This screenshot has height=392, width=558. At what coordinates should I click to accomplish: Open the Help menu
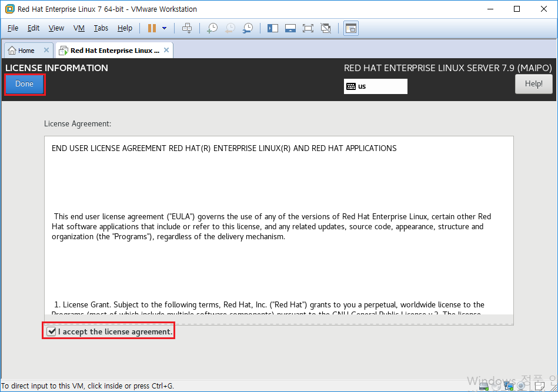(x=125, y=28)
